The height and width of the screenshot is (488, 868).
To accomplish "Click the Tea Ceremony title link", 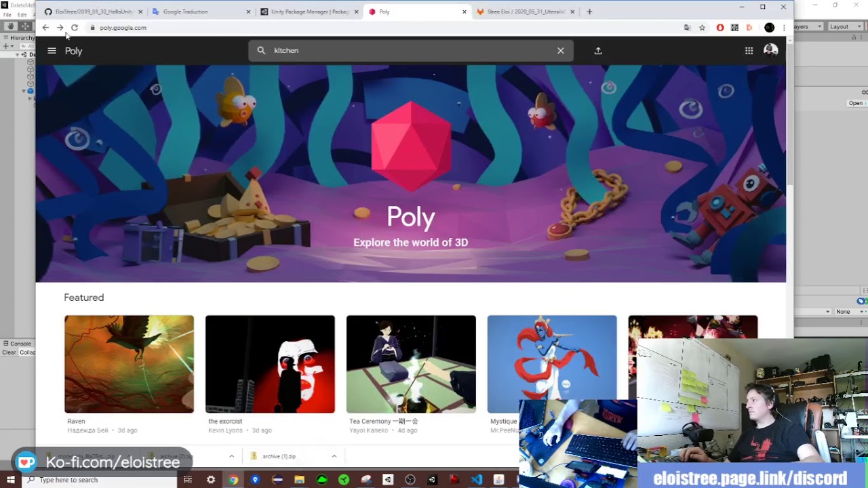I will point(384,421).
